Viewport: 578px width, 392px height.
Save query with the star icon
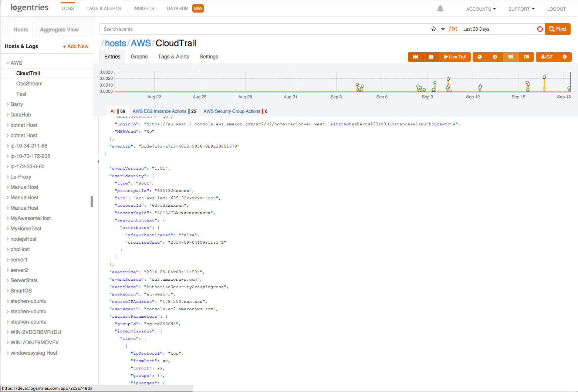(433, 29)
